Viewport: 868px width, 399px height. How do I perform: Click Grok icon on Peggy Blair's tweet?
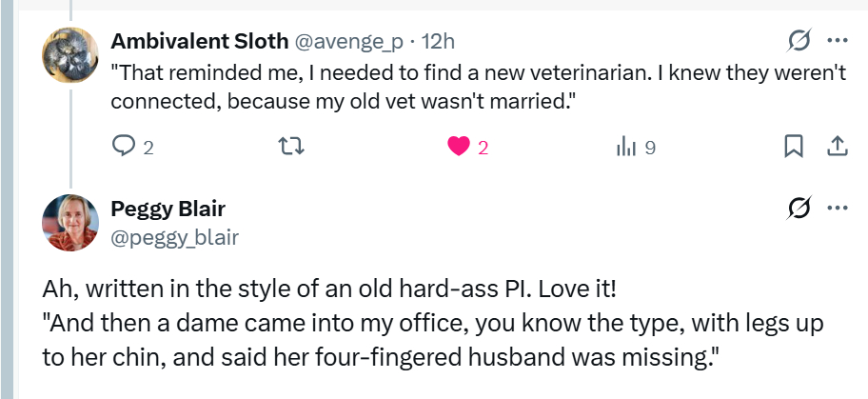point(799,208)
